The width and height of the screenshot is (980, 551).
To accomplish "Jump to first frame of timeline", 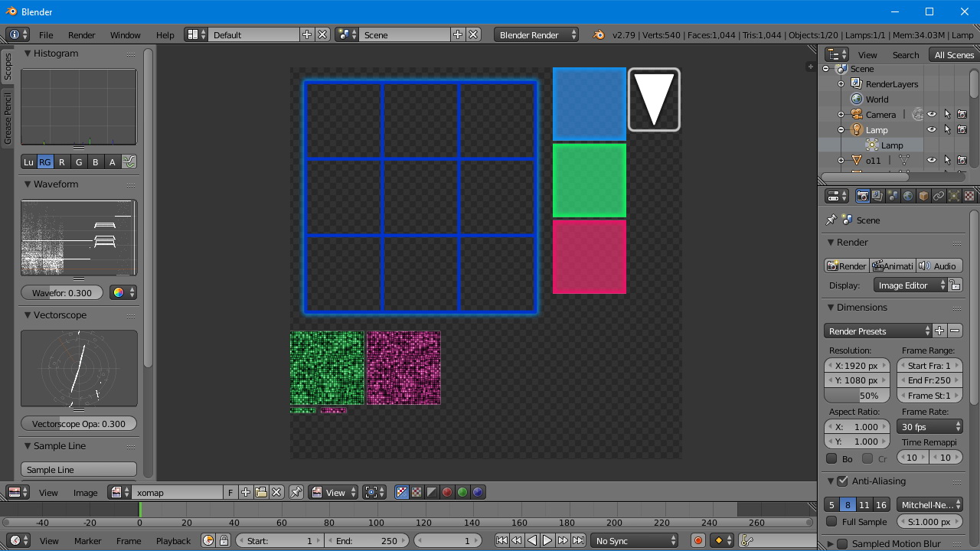I will coord(501,540).
